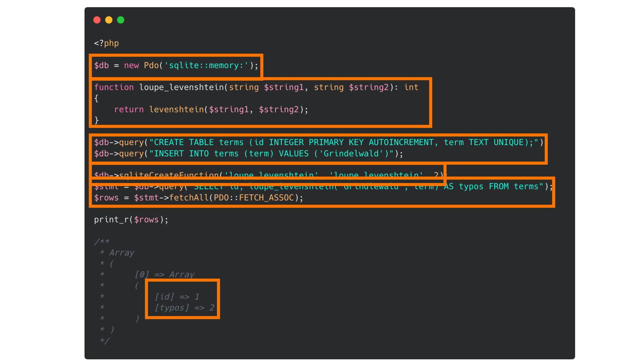Click the [id] => 1 output line

pyautogui.click(x=177, y=297)
